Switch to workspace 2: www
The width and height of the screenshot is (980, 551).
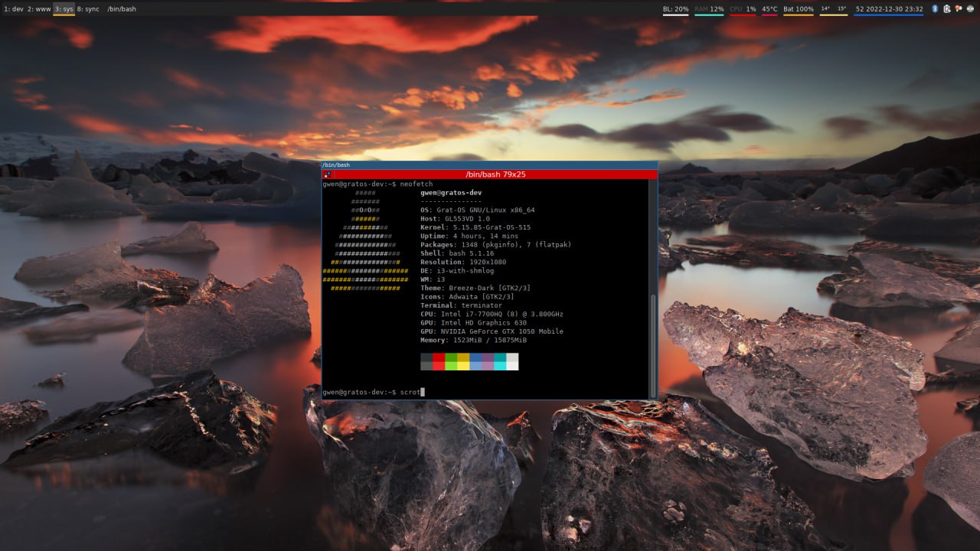point(38,9)
